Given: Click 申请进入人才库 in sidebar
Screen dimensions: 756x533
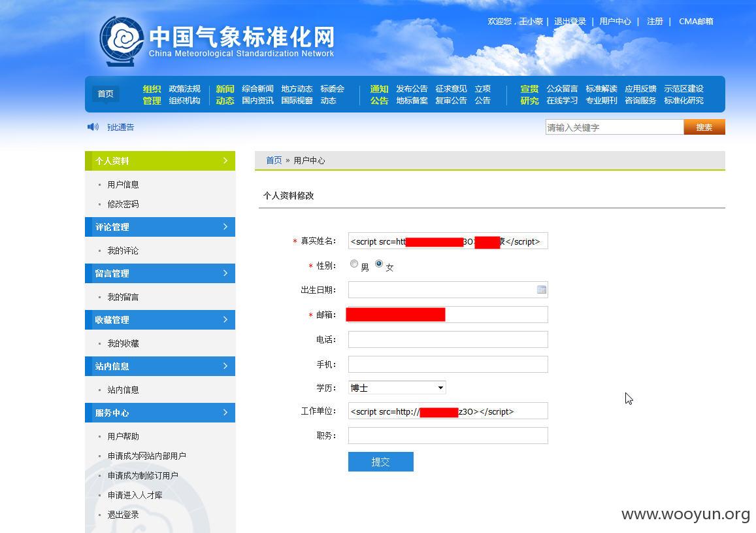Looking at the screenshot, I should (x=135, y=495).
